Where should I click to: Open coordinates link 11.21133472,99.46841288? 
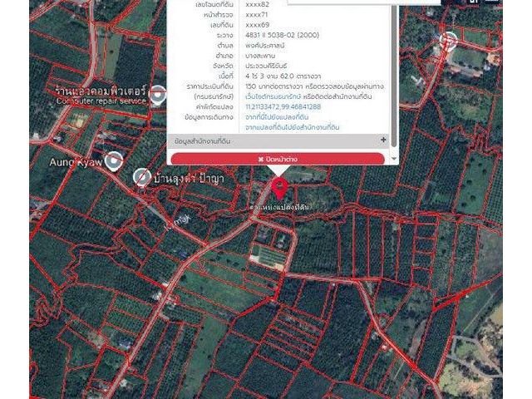coord(283,107)
